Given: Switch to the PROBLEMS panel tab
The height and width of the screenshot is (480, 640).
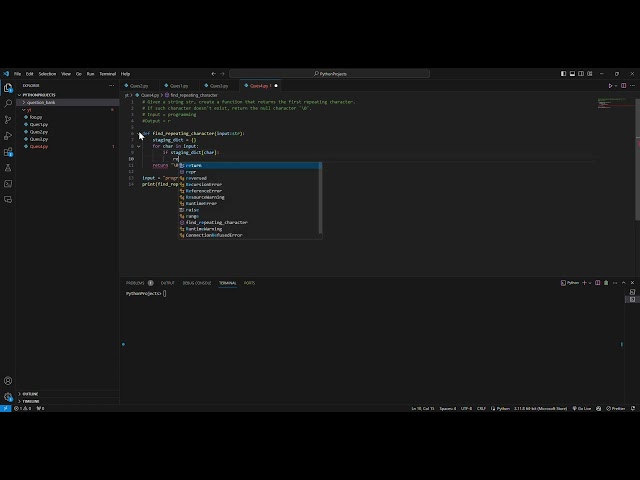Looking at the screenshot, I should pyautogui.click(x=140, y=283).
